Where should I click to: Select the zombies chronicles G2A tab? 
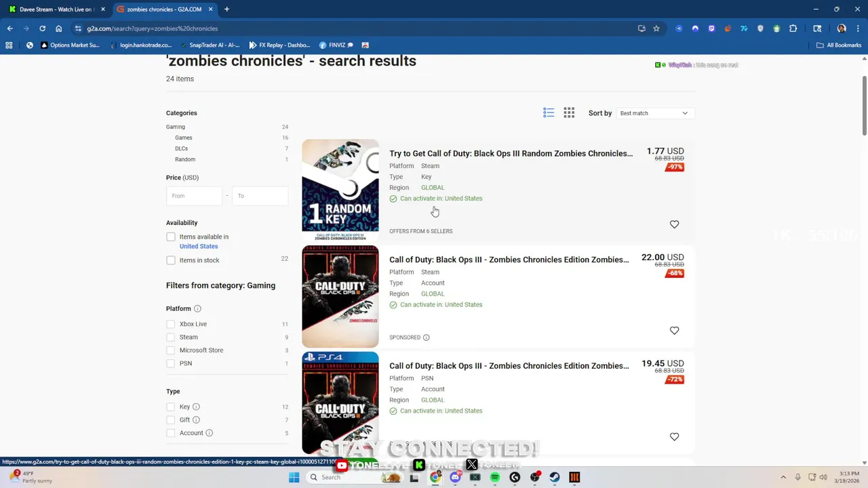tap(164, 9)
